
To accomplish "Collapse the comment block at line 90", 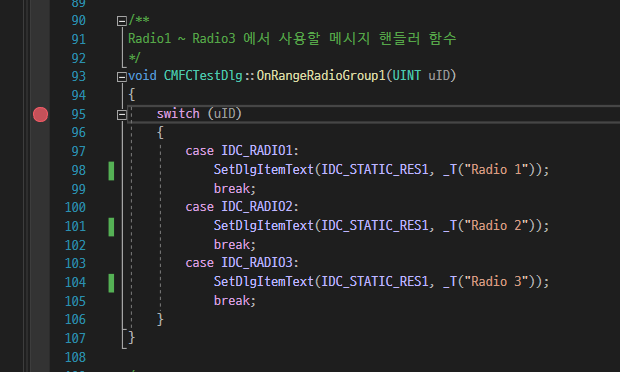I will 122,21.
